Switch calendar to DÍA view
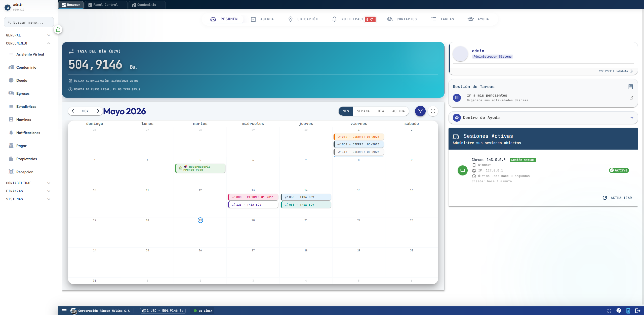This screenshot has width=644, height=315. tap(381, 111)
